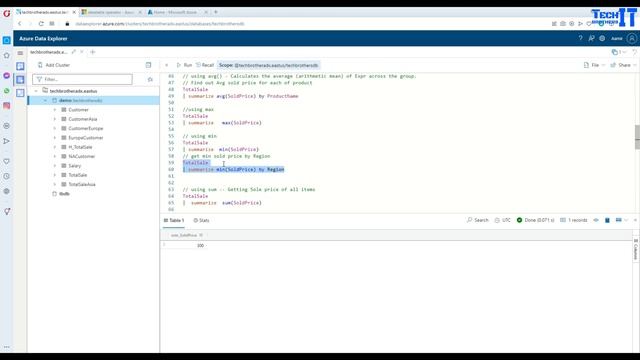Collapse the techbrothersadx.eastus cluster node
Screen dimensions: 640x360
(x=36, y=91)
